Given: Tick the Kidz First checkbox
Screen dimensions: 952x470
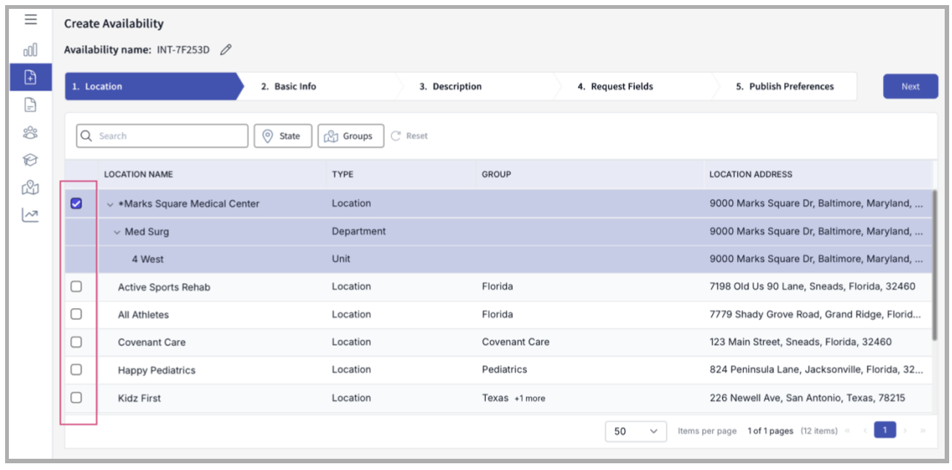Looking at the screenshot, I should (77, 398).
